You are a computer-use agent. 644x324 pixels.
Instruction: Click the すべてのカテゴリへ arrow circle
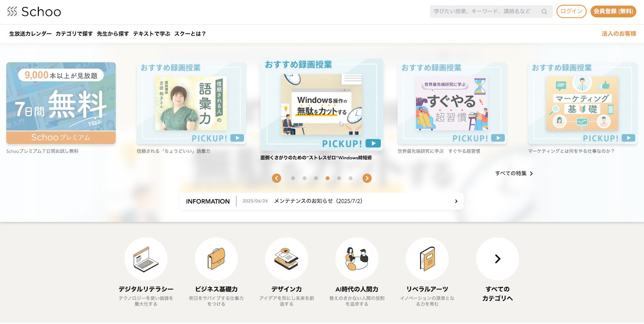click(497, 259)
